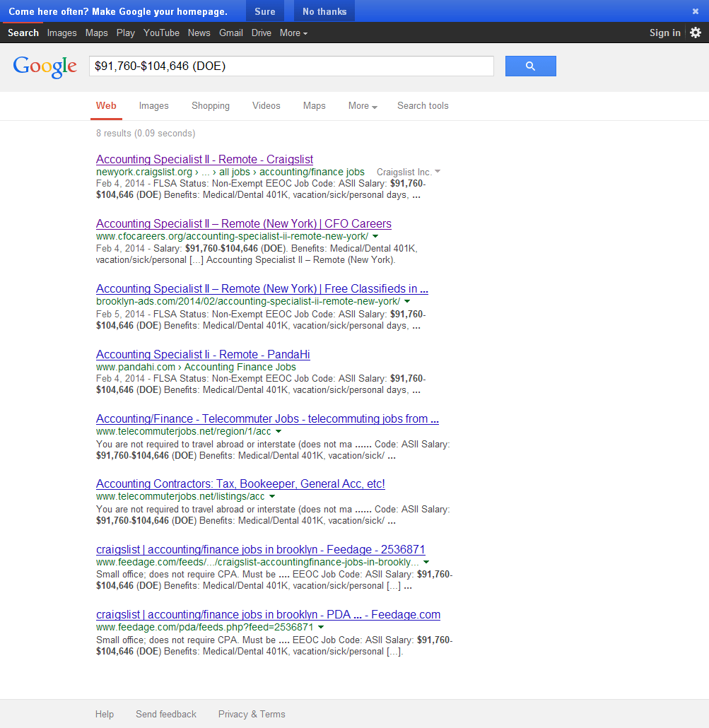This screenshot has height=728, width=709.
Task: Open the PandaHi result link
Action: coord(203,355)
